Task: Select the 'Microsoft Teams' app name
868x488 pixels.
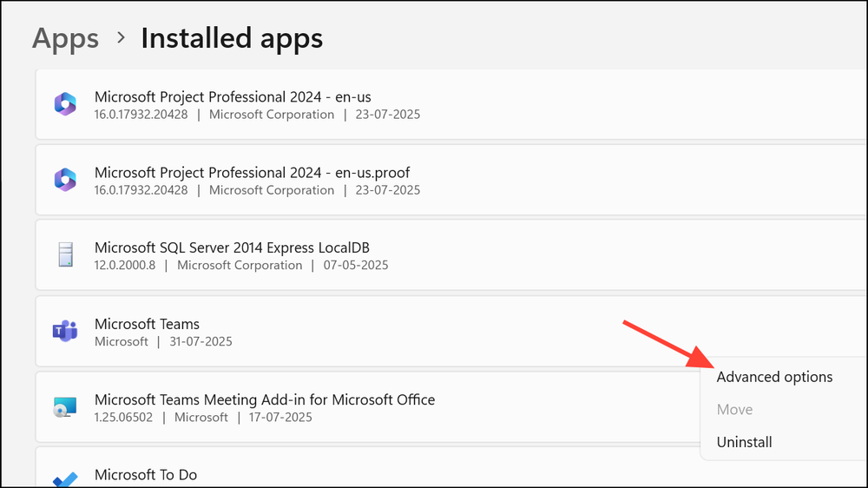Action: (x=147, y=324)
